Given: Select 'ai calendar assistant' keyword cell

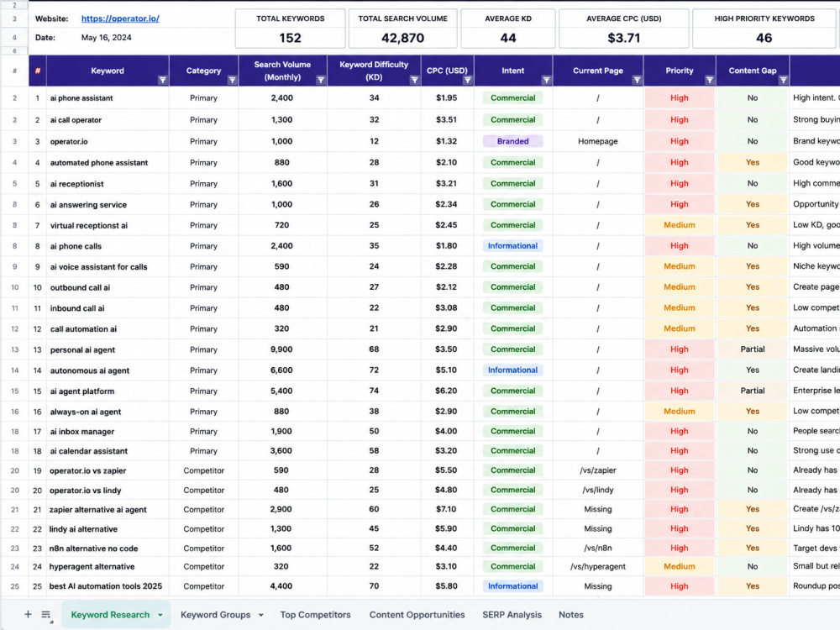Looking at the screenshot, I should tap(108, 451).
